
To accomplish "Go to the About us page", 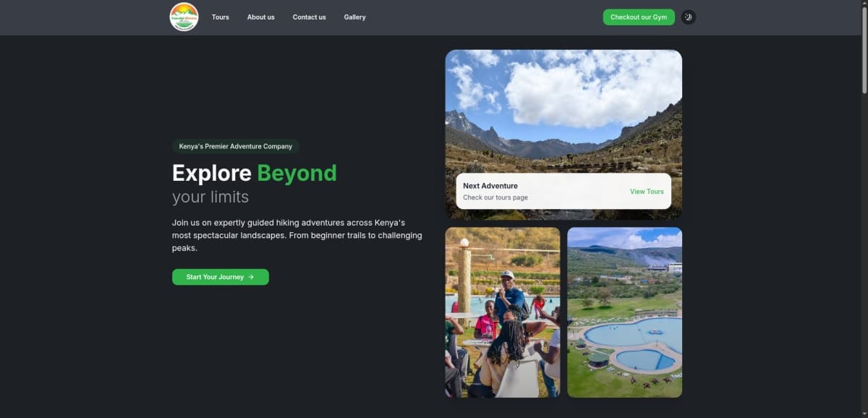I will pyautogui.click(x=260, y=17).
